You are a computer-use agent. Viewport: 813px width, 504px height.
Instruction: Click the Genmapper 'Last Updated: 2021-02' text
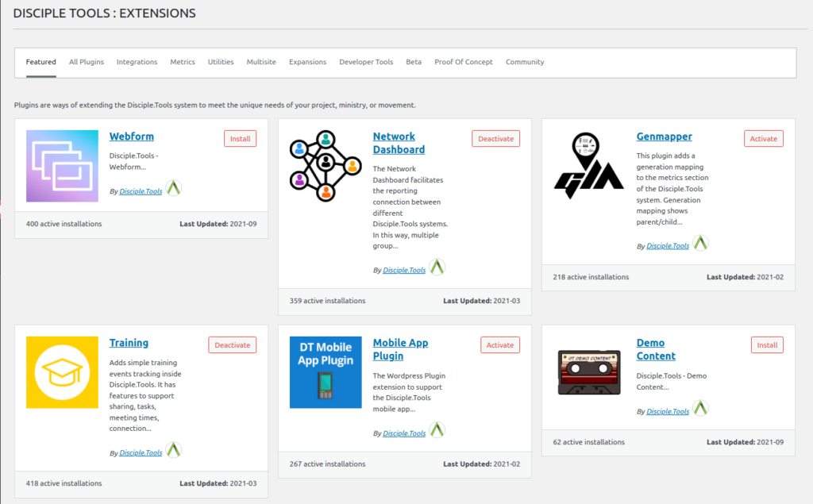[745, 277]
